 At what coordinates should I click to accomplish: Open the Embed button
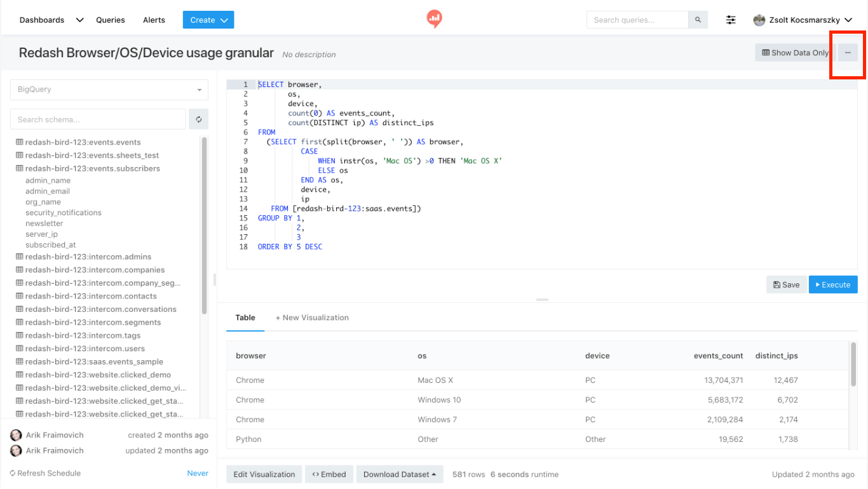coord(329,474)
